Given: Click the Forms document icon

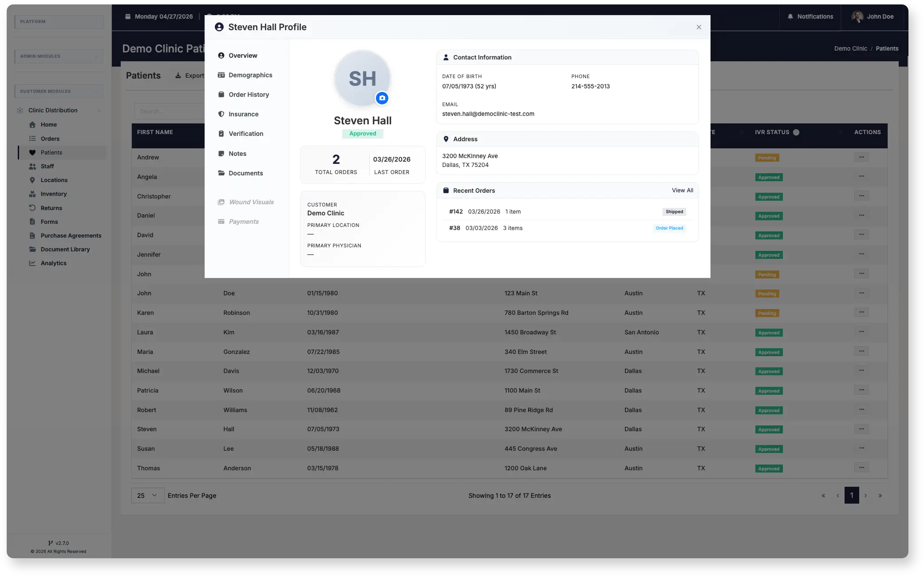Looking at the screenshot, I should (x=32, y=222).
